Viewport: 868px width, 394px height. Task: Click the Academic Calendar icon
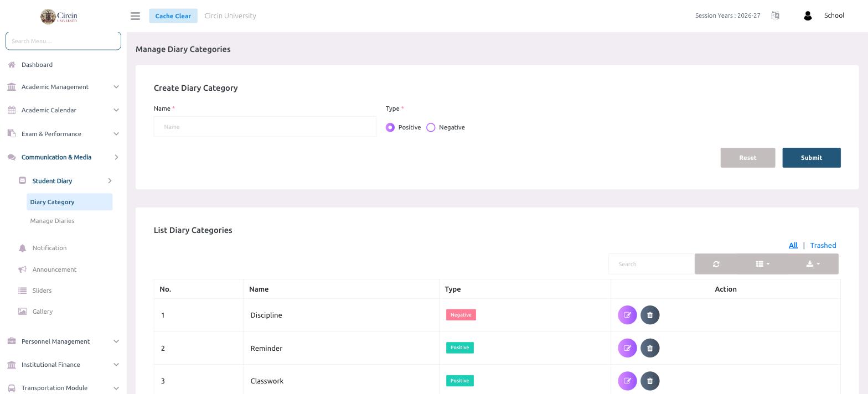(x=12, y=110)
